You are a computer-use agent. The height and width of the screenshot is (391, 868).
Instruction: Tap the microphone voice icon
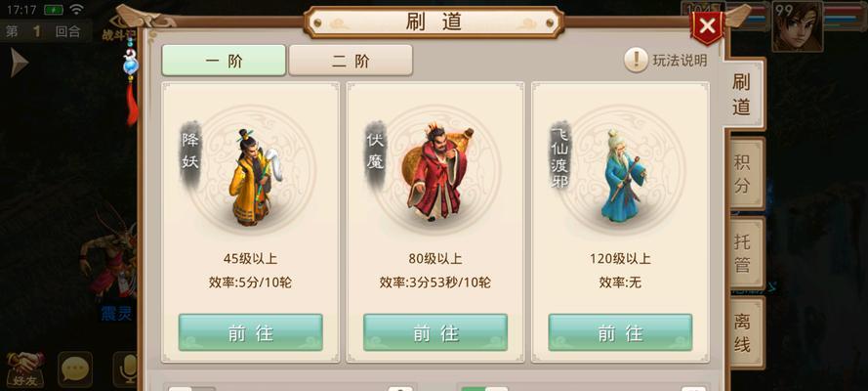click(127, 369)
